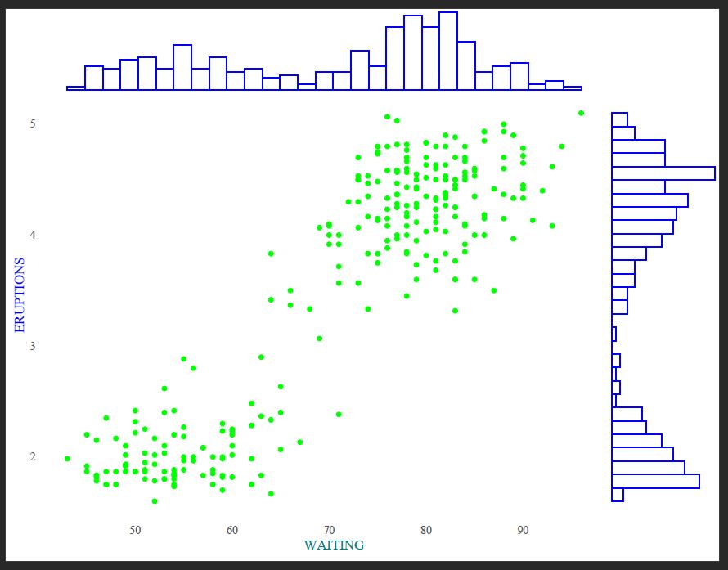Select the 90 tick label on x-axis

point(523,531)
